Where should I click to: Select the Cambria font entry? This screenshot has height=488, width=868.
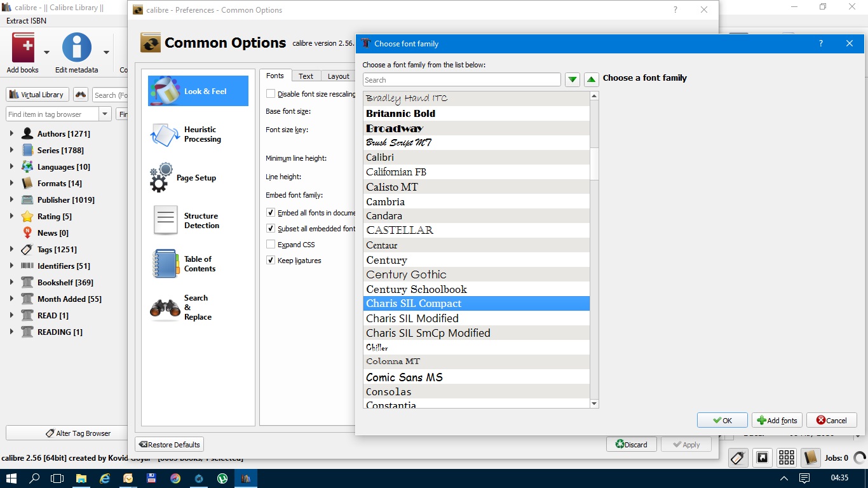(477, 201)
